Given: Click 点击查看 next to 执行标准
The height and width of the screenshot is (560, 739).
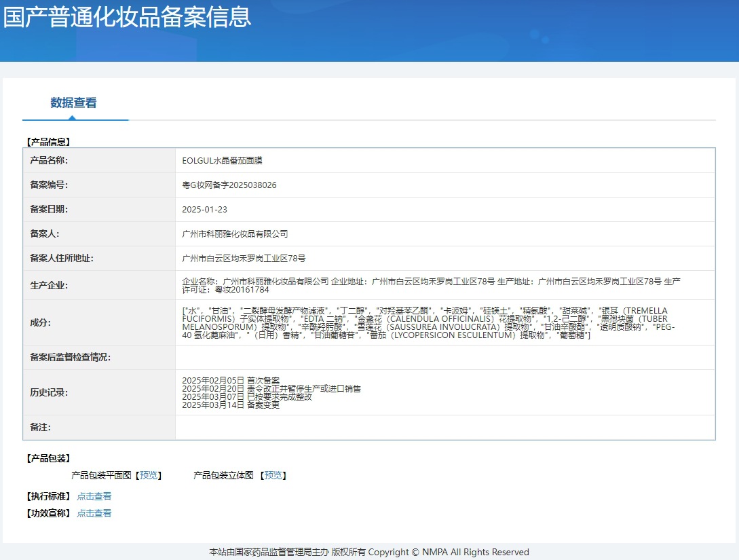Looking at the screenshot, I should [x=94, y=496].
